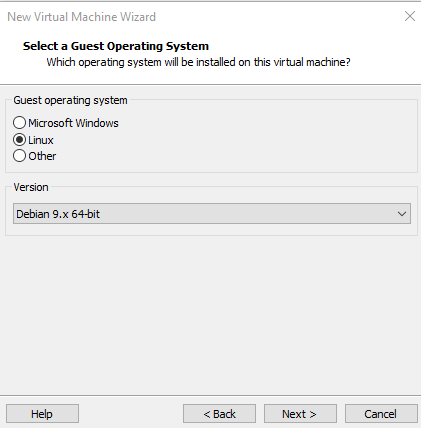Click the Linux label text
Viewport: 421px width, 428px height.
click(41, 140)
